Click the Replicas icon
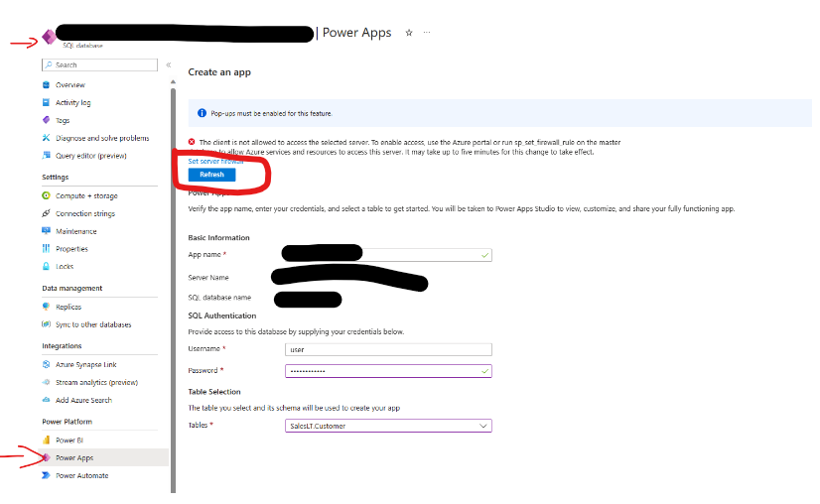 point(46,307)
